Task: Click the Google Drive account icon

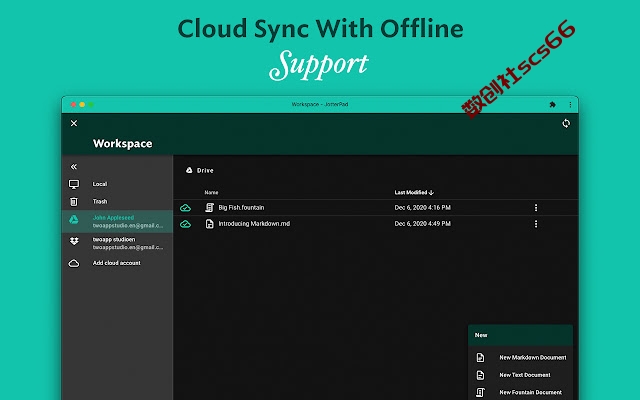Action: pyautogui.click(x=74, y=220)
